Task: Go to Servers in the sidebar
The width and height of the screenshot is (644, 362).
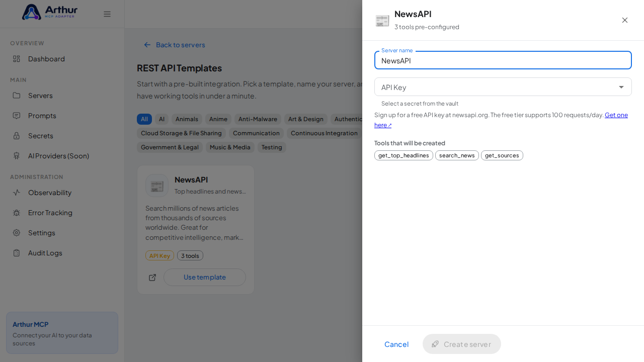Action: pos(62,96)
